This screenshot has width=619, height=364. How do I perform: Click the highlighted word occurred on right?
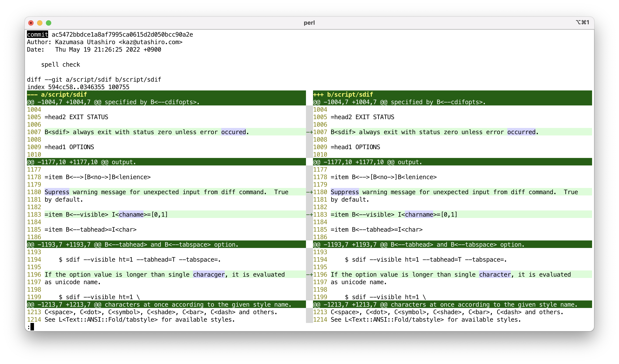[521, 132]
